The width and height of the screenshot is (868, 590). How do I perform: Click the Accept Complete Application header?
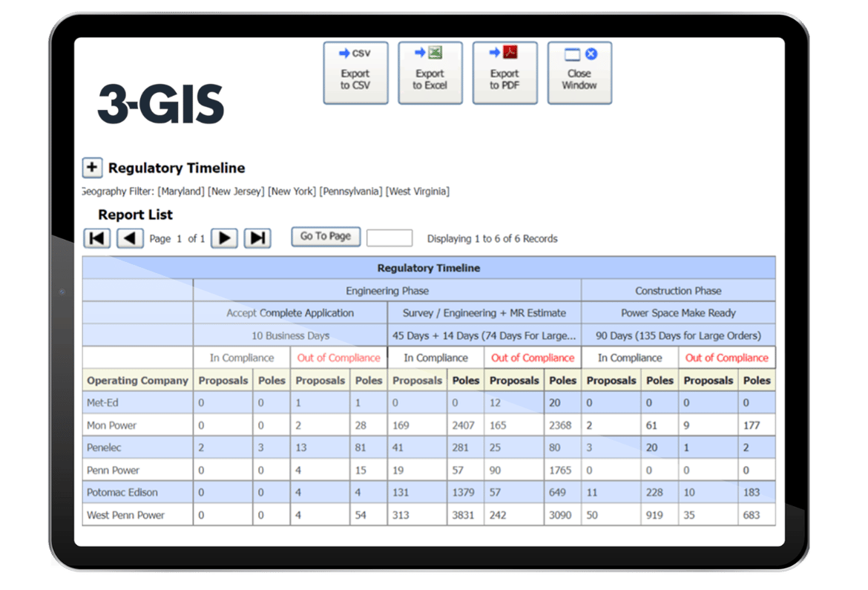(x=290, y=313)
